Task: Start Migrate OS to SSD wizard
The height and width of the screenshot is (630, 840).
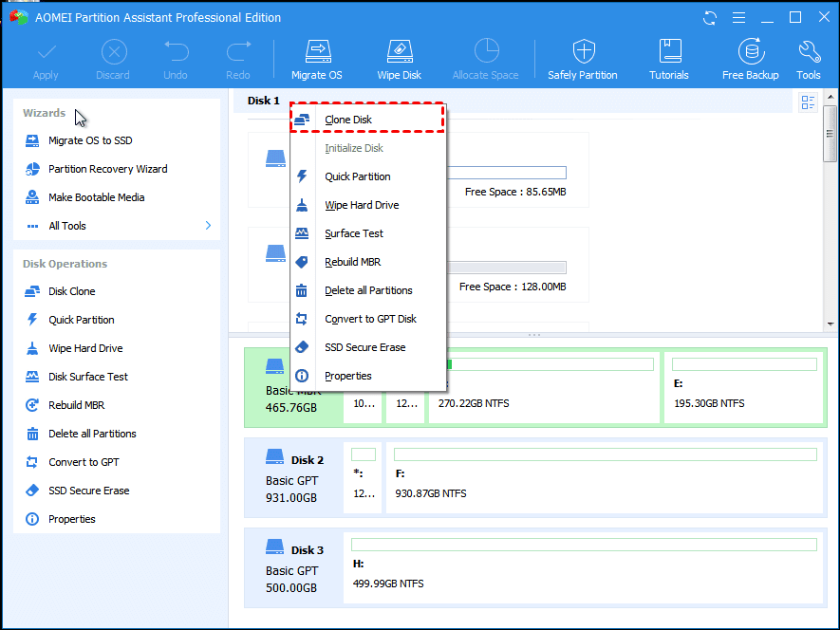Action: click(x=90, y=140)
